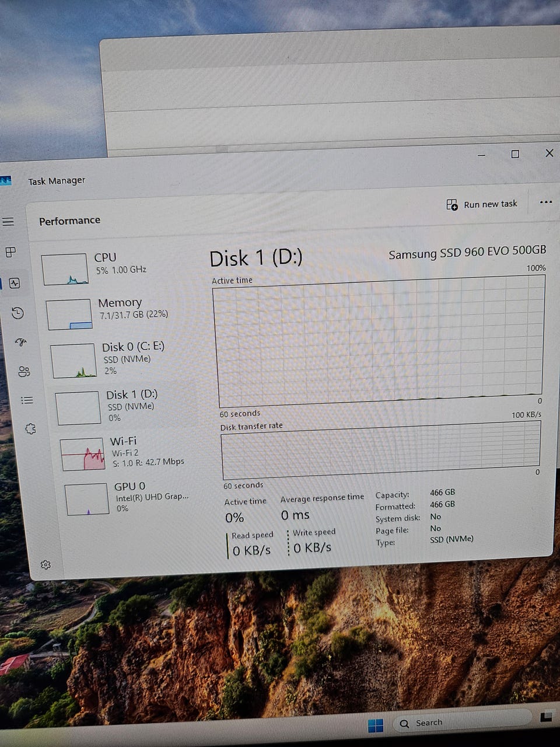Click the Active time 0% value

235,518
